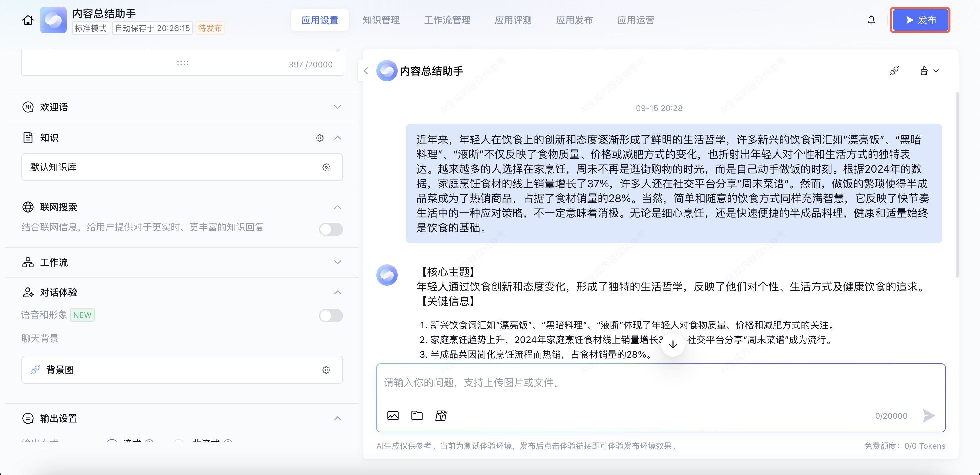Switch to the 知识管理 tab

pyautogui.click(x=381, y=20)
